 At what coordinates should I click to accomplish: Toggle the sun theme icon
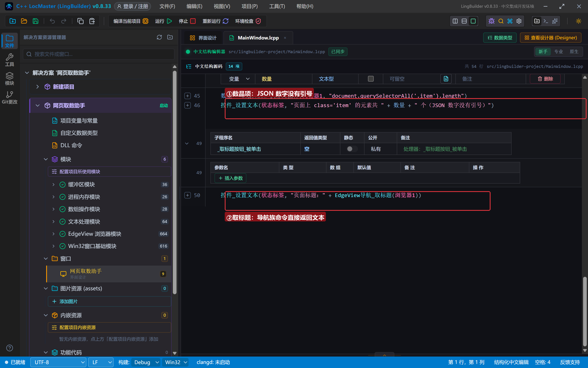click(578, 21)
